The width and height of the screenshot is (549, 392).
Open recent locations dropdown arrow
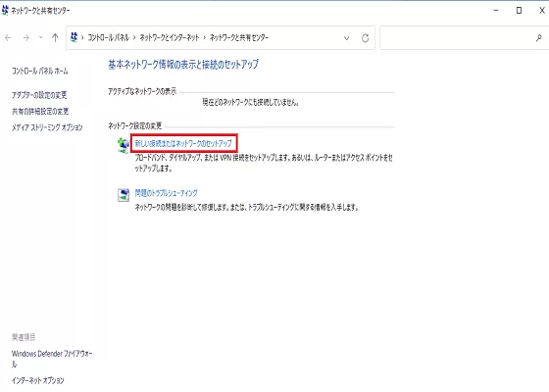[40, 38]
